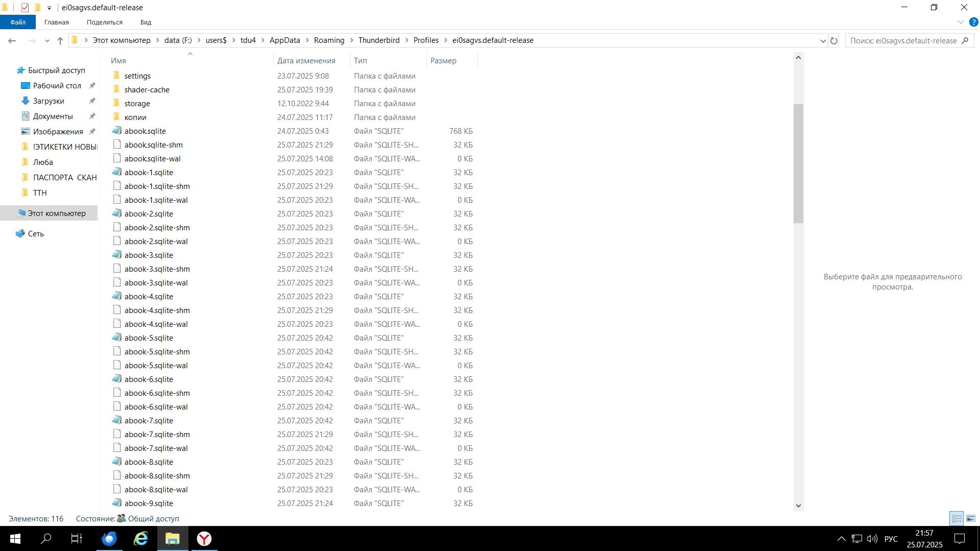Open the Yandex Browser taskbar icon
Screen dimensions: 980x551
click(204, 539)
